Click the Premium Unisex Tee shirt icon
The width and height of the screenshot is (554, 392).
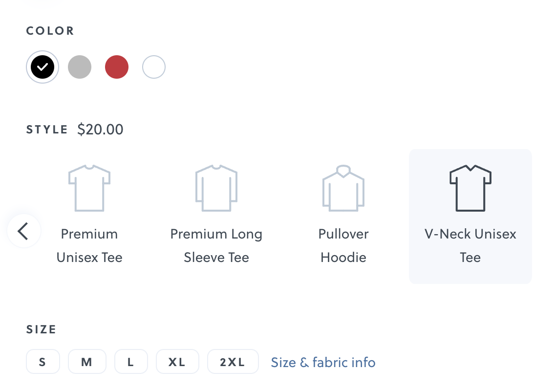coord(89,188)
